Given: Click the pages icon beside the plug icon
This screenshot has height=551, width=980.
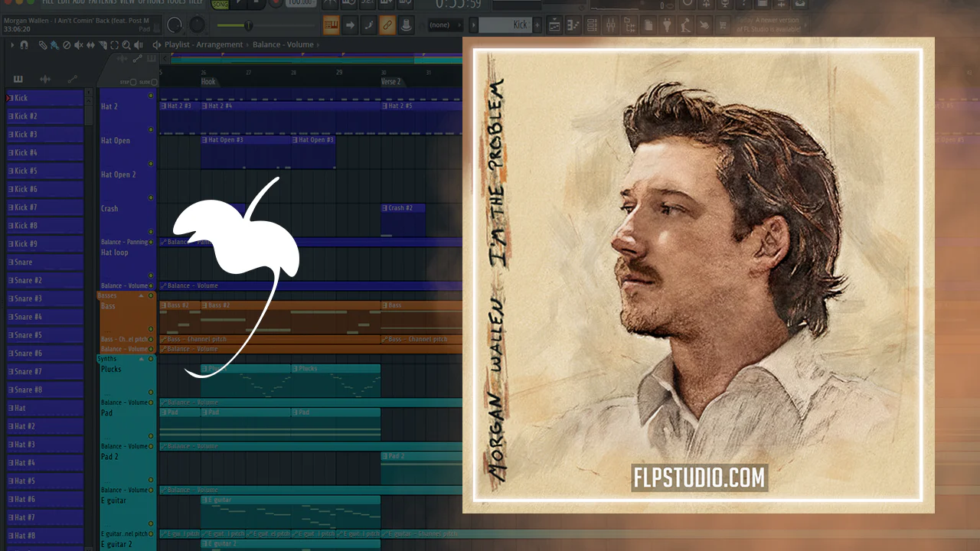Looking at the screenshot, I should [x=650, y=25].
